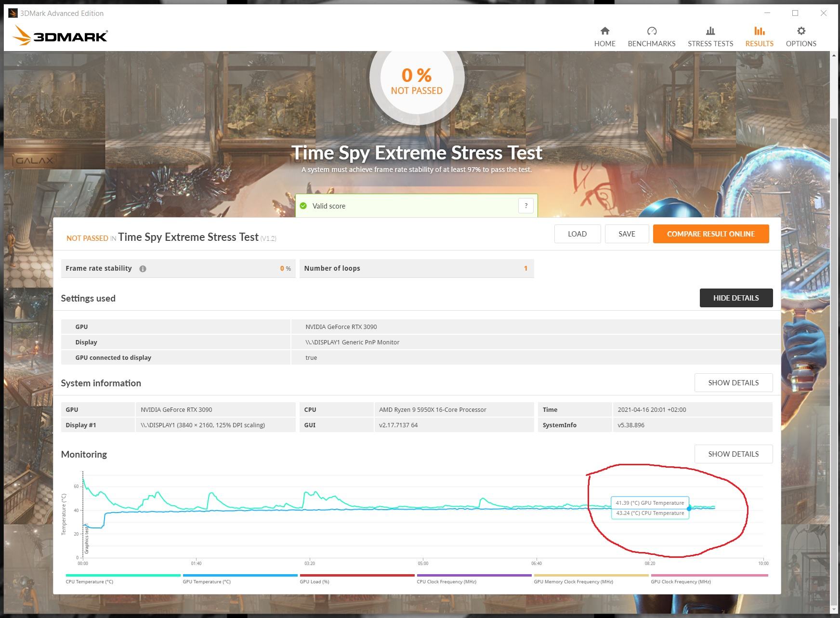Viewport: 840px width, 618px height.
Task: Click the 05:00 time axis label
Action: tap(423, 563)
